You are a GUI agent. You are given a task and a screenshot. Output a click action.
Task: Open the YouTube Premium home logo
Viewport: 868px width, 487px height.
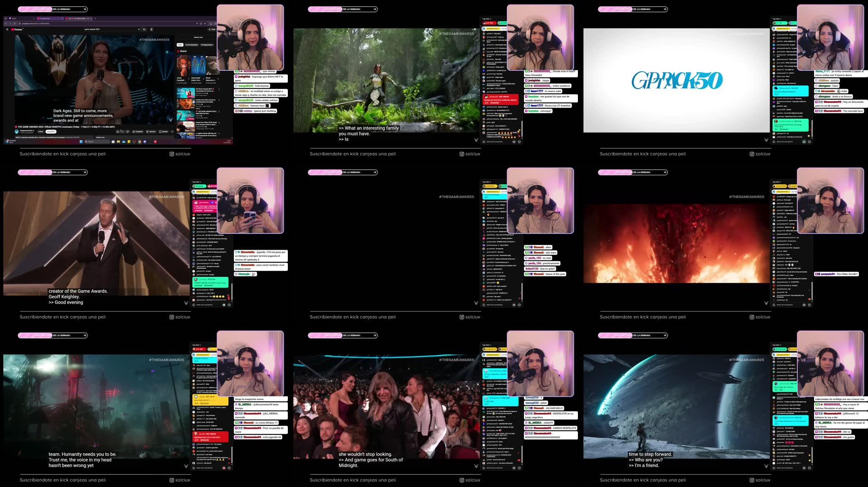17,29
